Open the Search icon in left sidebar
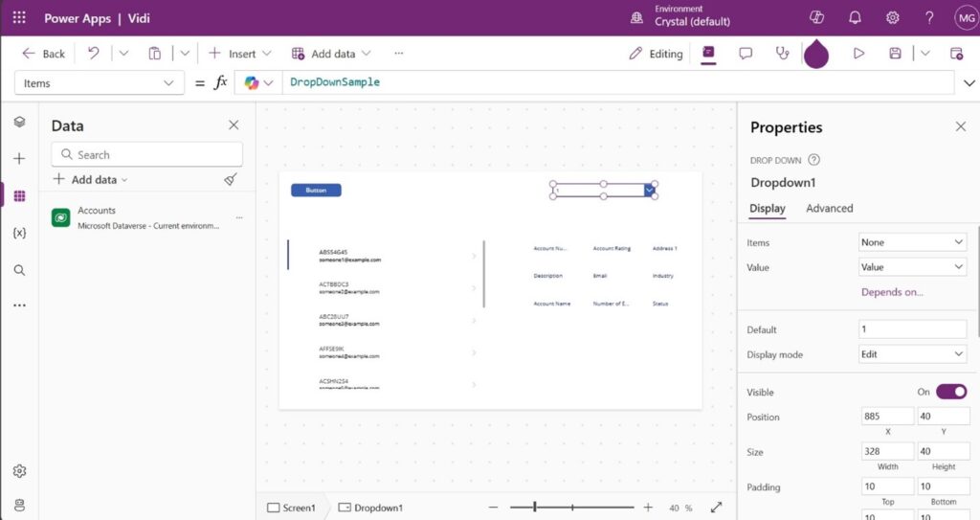 pos(19,270)
